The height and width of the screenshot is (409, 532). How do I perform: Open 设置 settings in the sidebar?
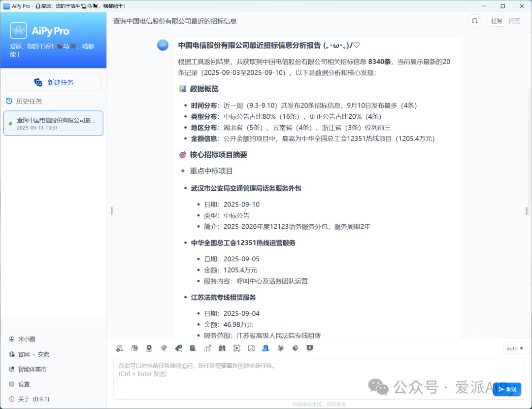coord(19,384)
